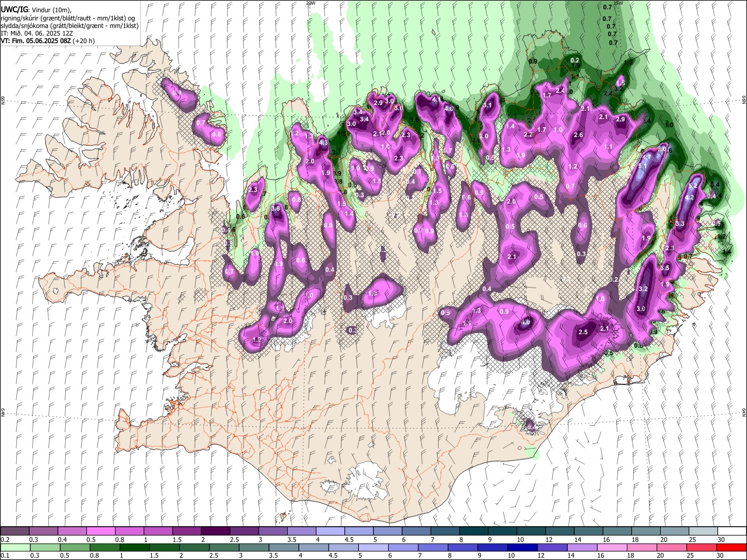Click the lightest green 0.1 rain legend swatch
Viewport: 747px width, 560px height.
pyautogui.click(x=16, y=547)
